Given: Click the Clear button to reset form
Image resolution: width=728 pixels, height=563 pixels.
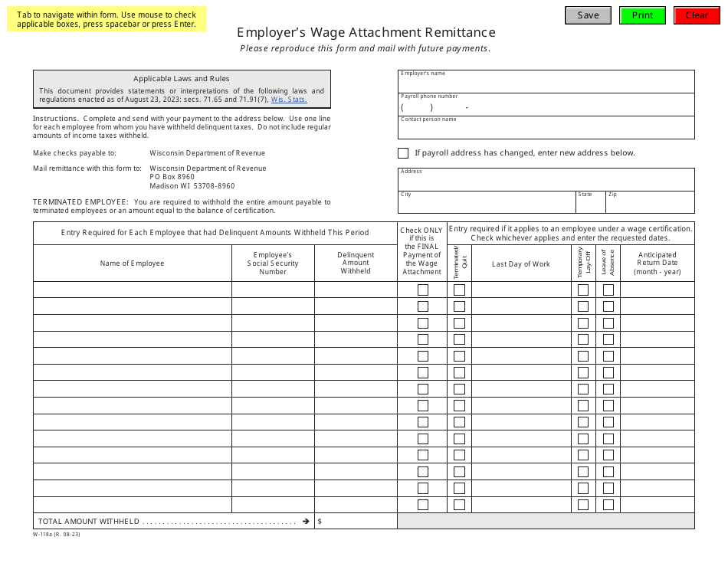Looking at the screenshot, I should 696,15.
